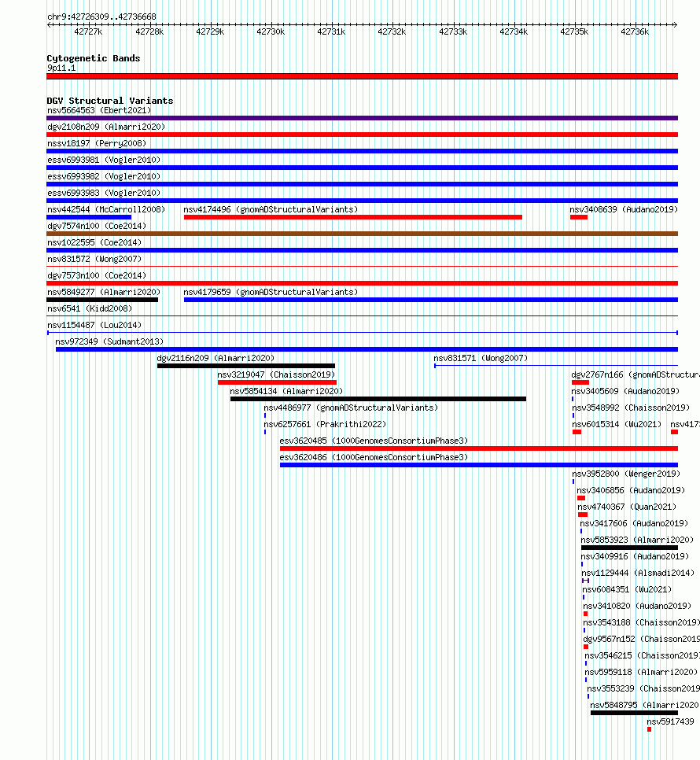The height and width of the screenshot is (760, 700).
Task: Open the nsv5849277 (Almarri2020) label
Action: pyautogui.click(x=104, y=292)
